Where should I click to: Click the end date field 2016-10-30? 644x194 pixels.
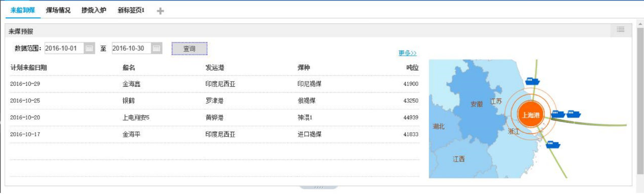pyautogui.click(x=132, y=49)
